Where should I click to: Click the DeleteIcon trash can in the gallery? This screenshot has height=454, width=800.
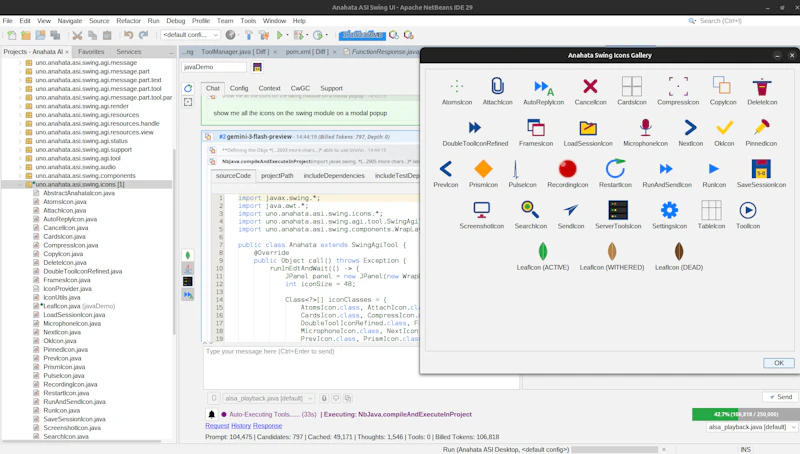click(x=762, y=86)
